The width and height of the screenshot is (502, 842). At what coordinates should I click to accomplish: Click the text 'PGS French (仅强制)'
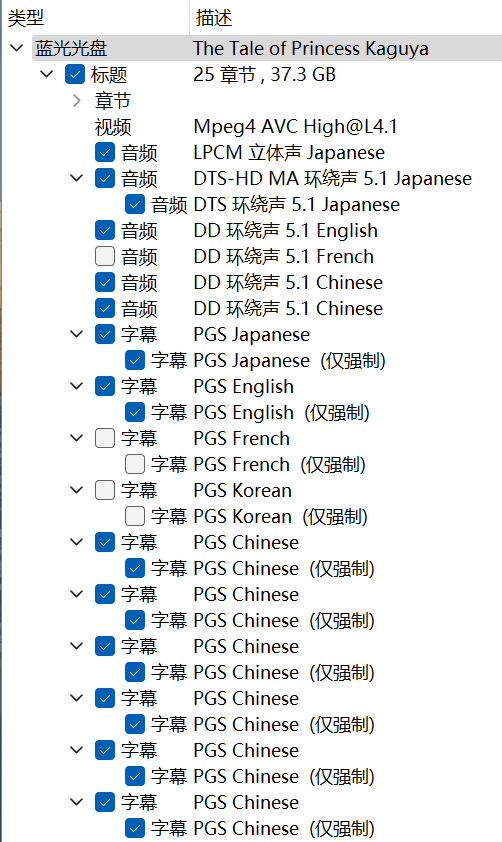[x=280, y=464]
